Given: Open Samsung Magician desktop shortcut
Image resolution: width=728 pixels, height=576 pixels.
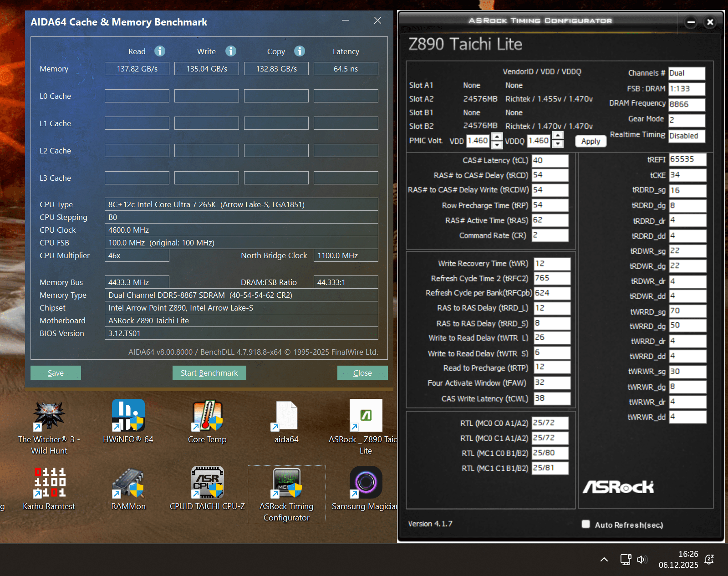Looking at the screenshot, I should (x=366, y=489).
